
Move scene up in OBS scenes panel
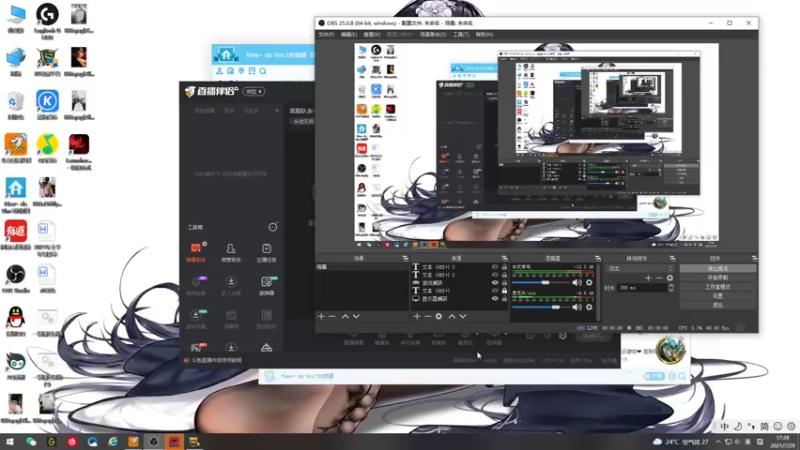tap(345, 316)
